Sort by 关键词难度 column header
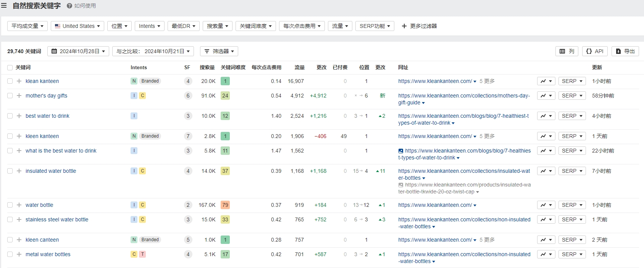 (x=233, y=67)
